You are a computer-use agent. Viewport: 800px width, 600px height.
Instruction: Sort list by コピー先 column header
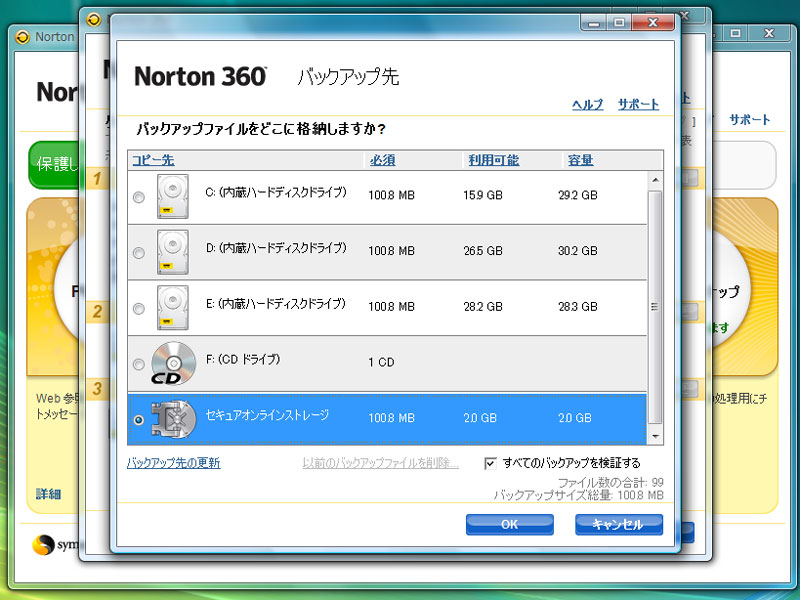pyautogui.click(x=153, y=160)
